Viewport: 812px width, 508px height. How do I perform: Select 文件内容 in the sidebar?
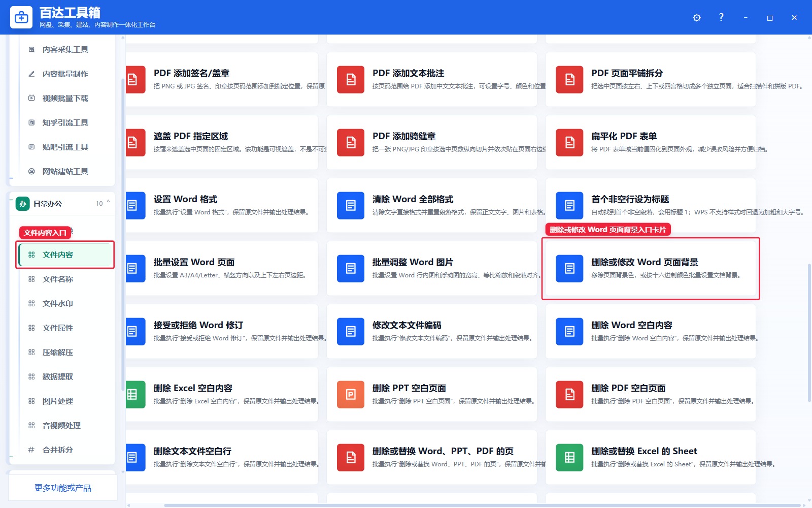65,255
